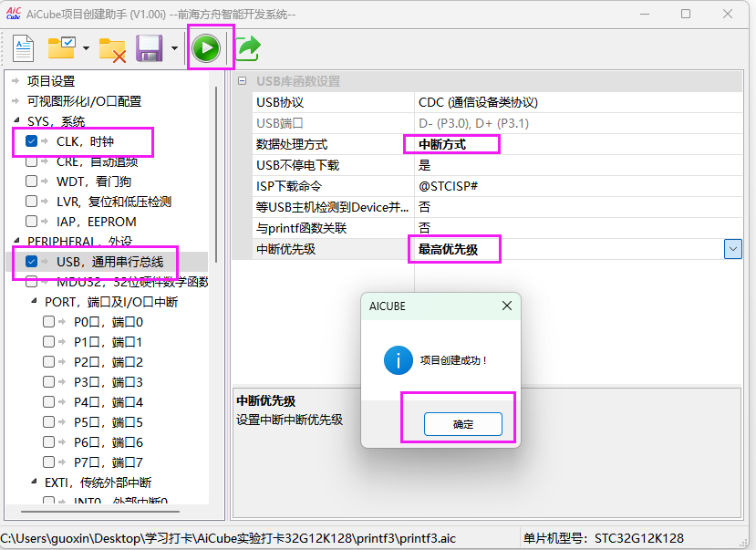Click value of 等USB主机检测到Device row
This screenshot has height=550, width=756.
[x=424, y=207]
